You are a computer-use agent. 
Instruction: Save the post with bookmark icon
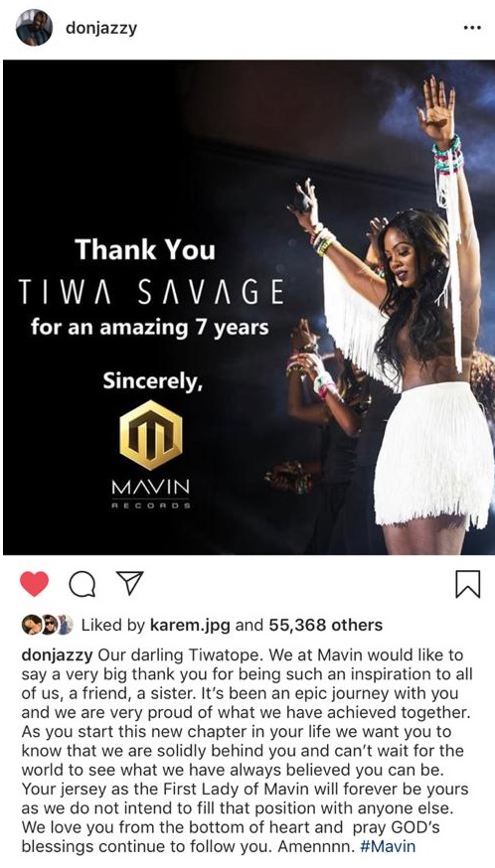coord(467,584)
